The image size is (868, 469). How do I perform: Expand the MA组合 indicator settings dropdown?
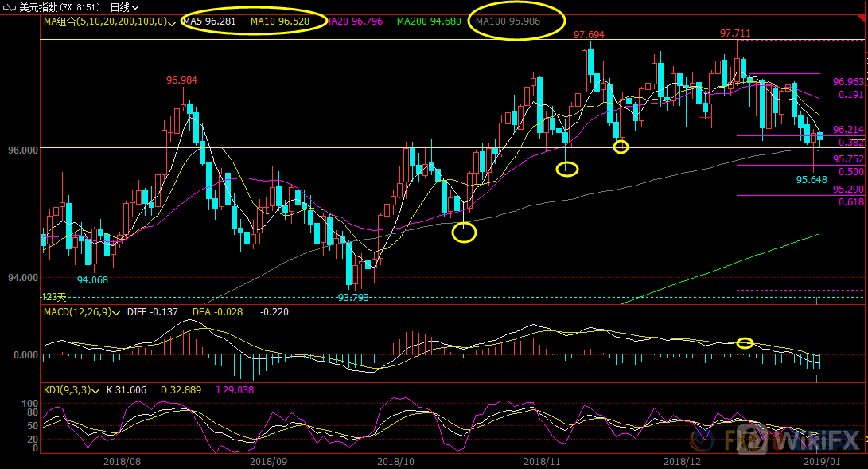pyautogui.click(x=173, y=22)
